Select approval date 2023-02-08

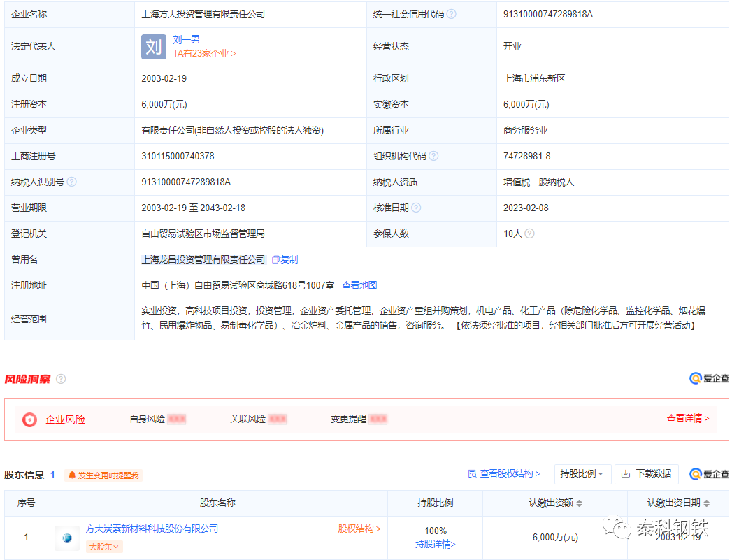pos(526,208)
